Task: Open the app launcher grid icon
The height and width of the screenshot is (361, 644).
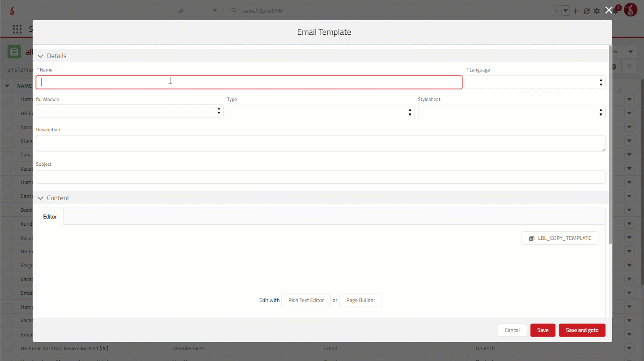Action: point(17,29)
